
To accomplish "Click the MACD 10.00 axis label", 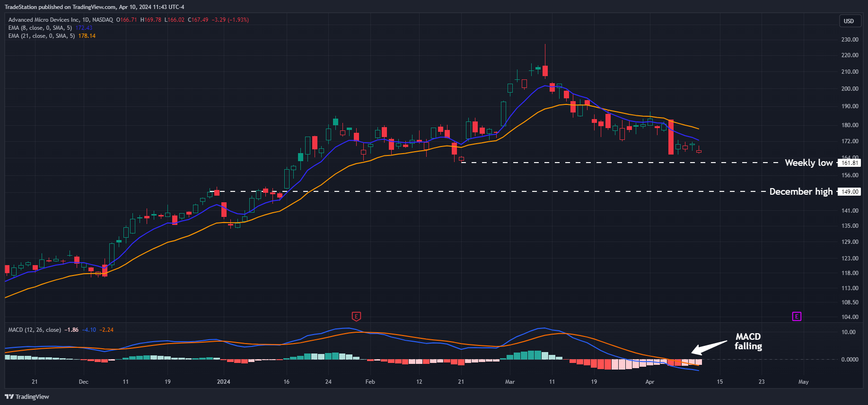I will pos(849,332).
